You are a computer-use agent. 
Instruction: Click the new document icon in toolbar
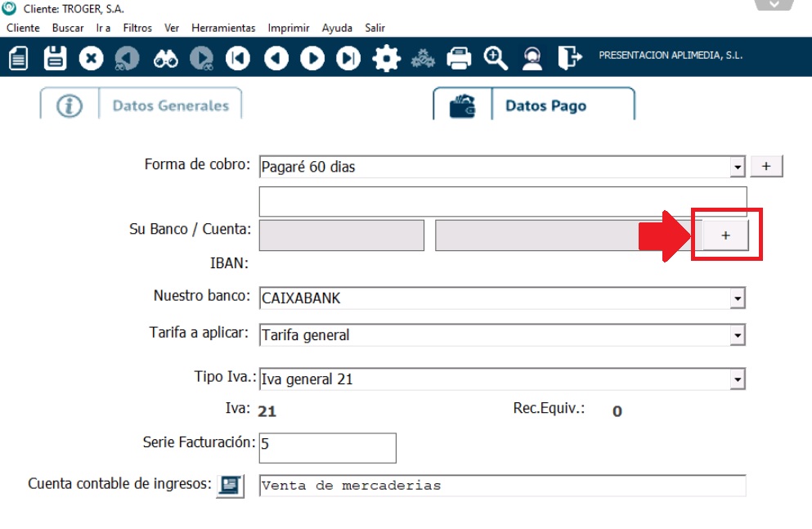click(x=19, y=58)
